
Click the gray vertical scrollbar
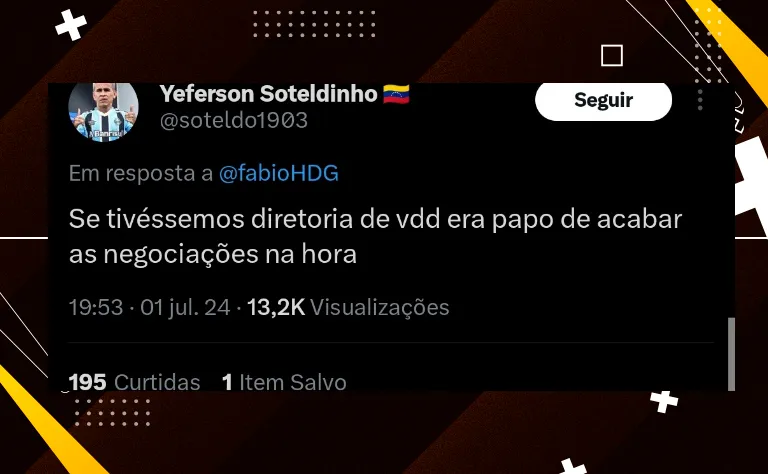[731, 354]
